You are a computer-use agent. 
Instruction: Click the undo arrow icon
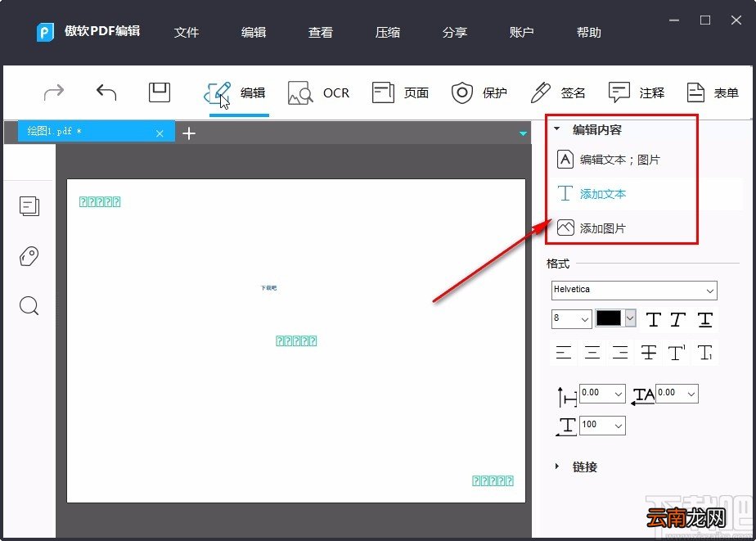(106, 92)
